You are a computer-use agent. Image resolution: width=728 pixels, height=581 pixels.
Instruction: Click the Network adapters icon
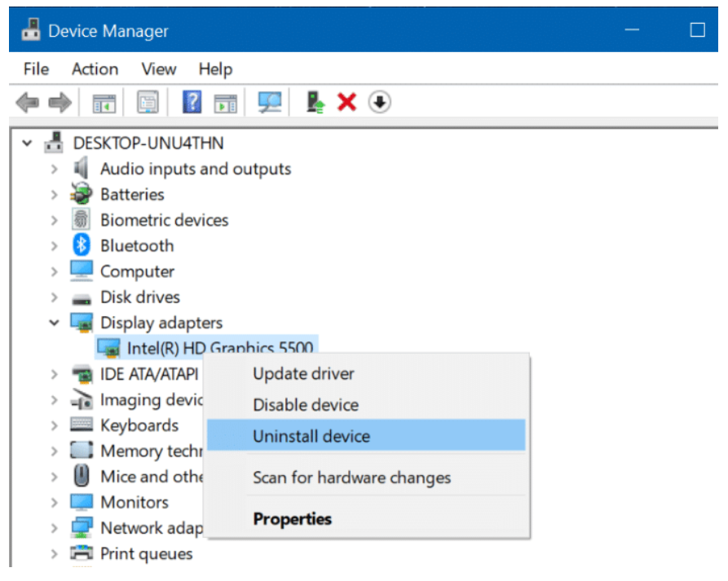82,528
